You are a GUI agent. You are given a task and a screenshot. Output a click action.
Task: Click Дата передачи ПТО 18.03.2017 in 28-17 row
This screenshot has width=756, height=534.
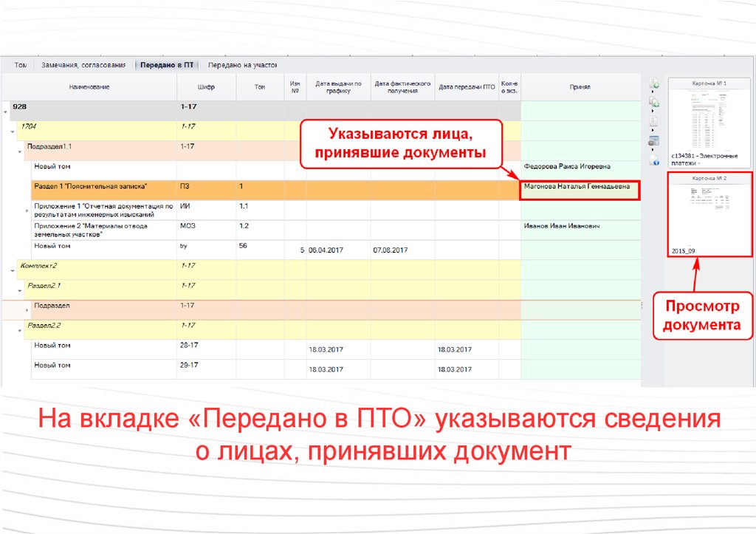(467, 349)
